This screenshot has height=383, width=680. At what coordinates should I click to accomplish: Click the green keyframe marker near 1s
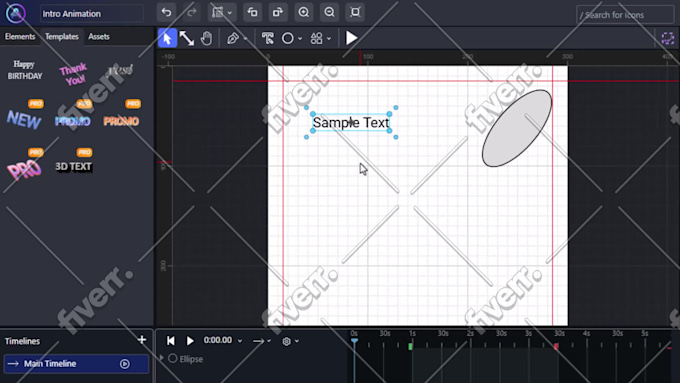click(410, 346)
